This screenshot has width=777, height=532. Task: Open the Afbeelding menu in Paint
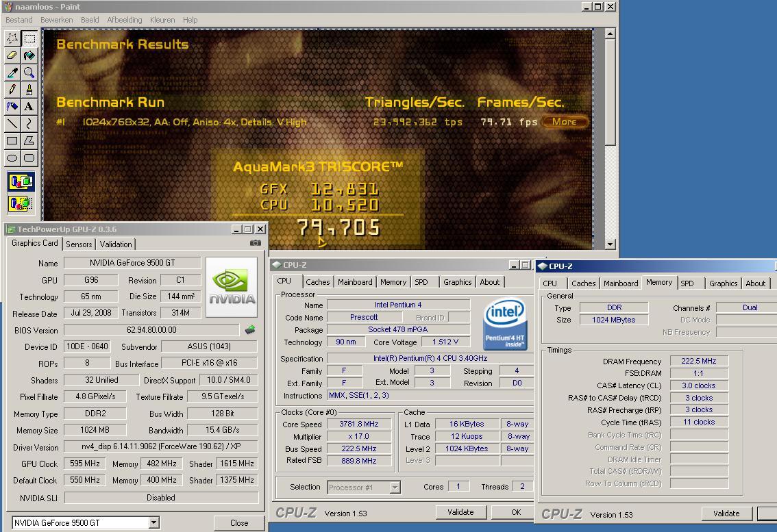(125, 20)
